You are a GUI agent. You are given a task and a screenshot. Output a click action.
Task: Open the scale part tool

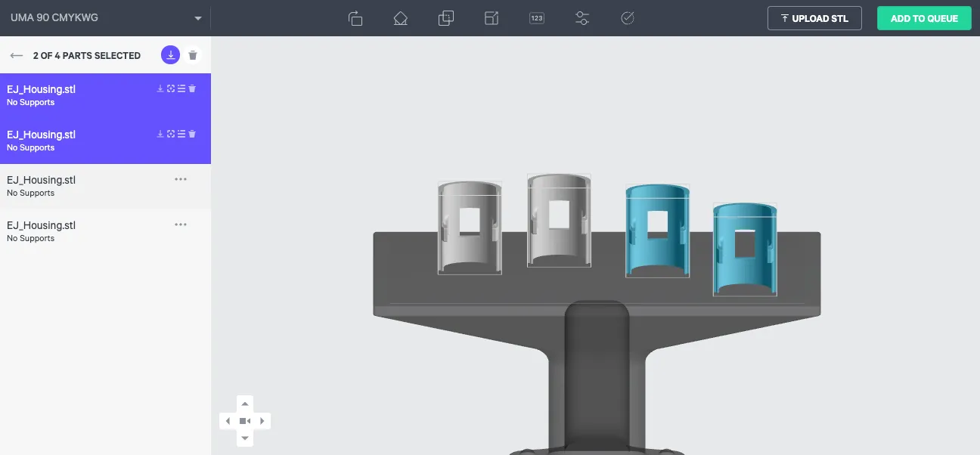(x=492, y=18)
